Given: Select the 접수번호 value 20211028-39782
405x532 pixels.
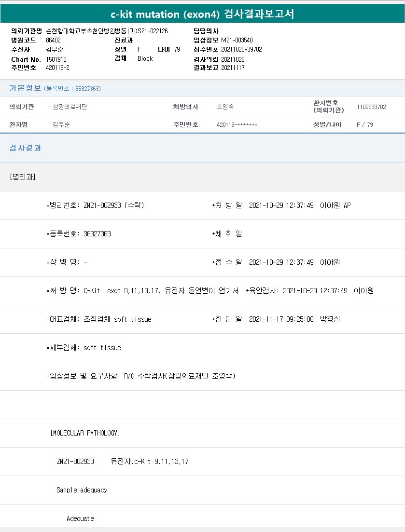Looking at the screenshot, I should (x=241, y=49).
